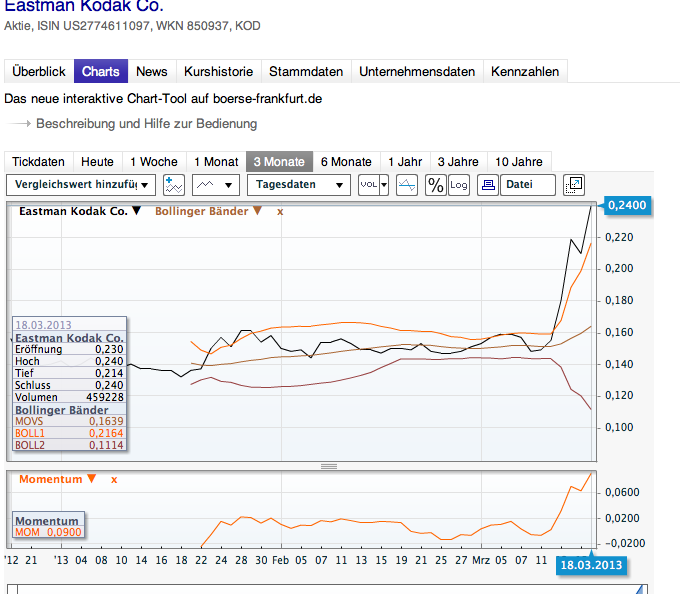Expand the VOL dropdown arrow

coord(384,185)
